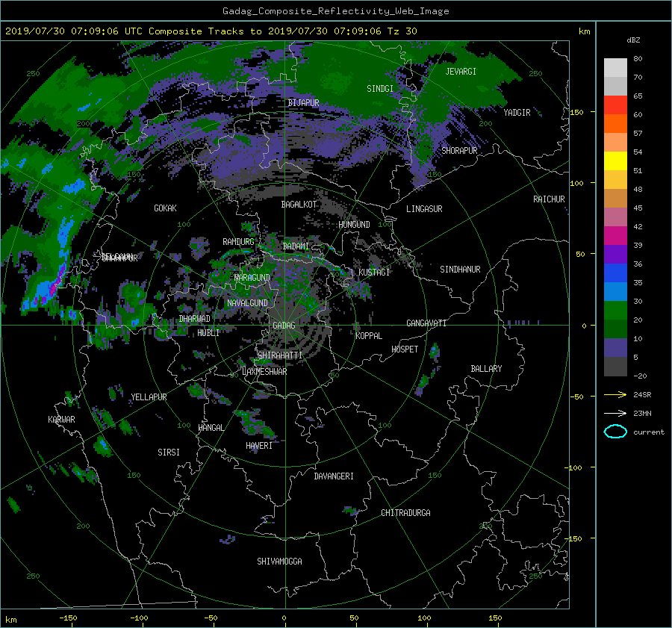Pick the dark orange 57-60 dBZ swatch
Viewport: 672px width, 628px height.
click(x=615, y=124)
